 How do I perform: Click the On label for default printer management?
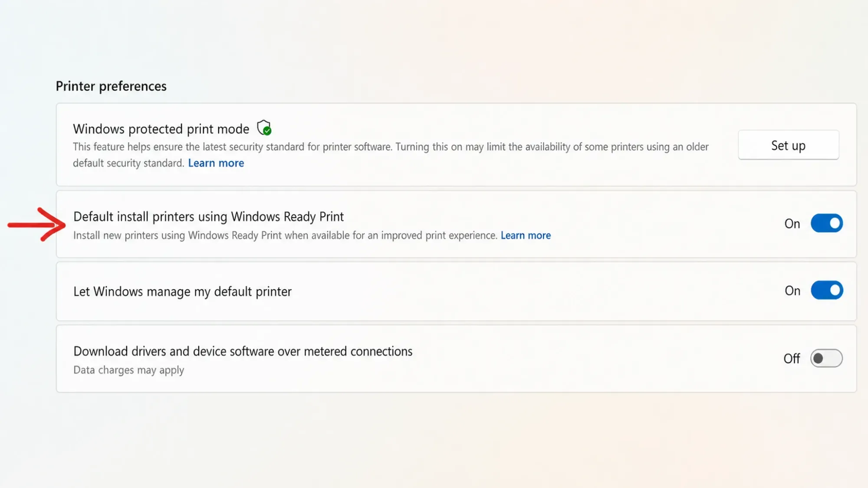(792, 291)
